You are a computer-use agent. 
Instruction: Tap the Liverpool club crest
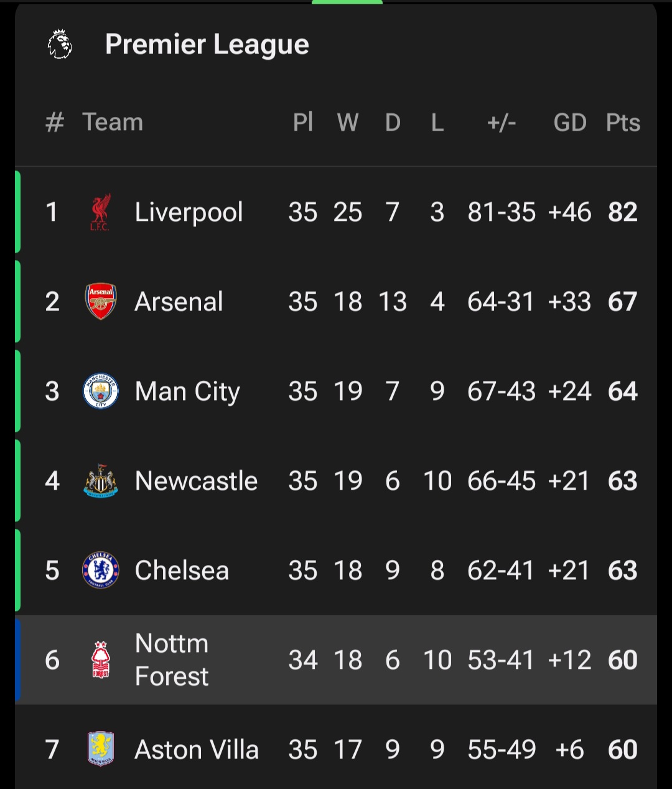[100, 212]
